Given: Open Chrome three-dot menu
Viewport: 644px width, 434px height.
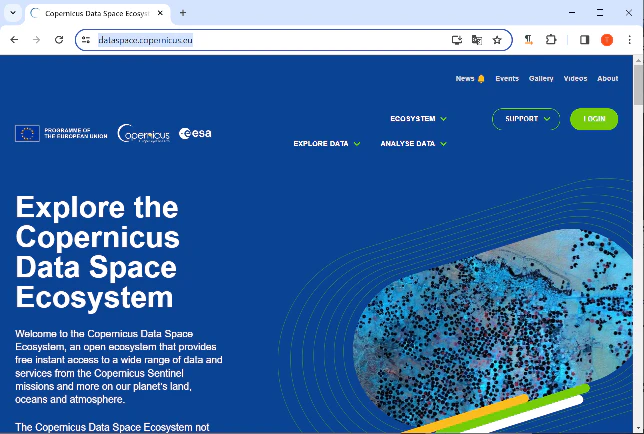Looking at the screenshot, I should tap(629, 40).
